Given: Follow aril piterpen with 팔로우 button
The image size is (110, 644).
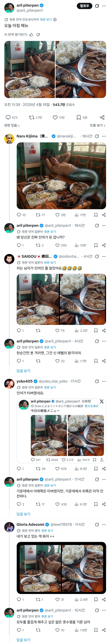Looking at the screenshot, I should (x=84, y=6).
